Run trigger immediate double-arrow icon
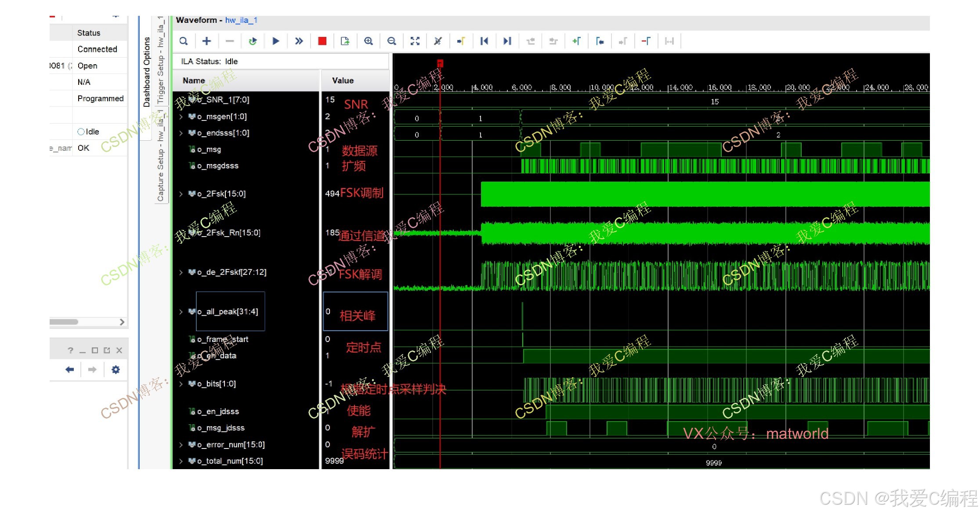Screen dimensions: 980x514 299,41
